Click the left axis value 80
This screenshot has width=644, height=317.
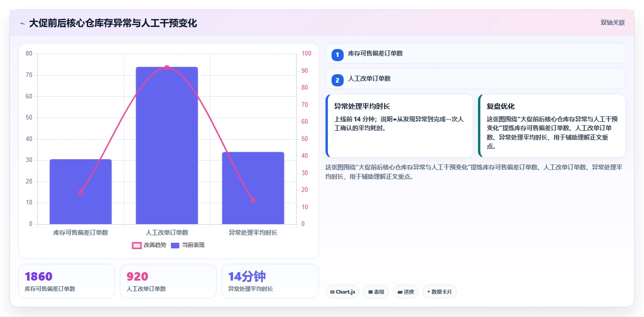click(29, 54)
